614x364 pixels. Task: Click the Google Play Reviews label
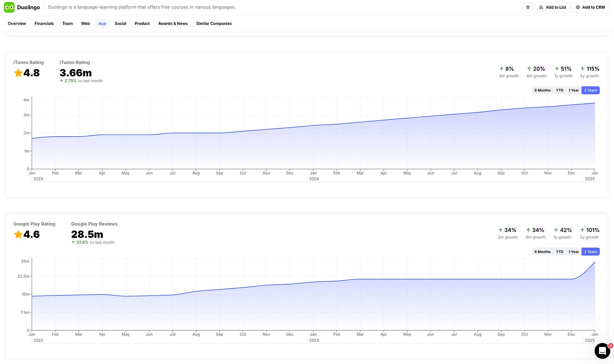94,224
